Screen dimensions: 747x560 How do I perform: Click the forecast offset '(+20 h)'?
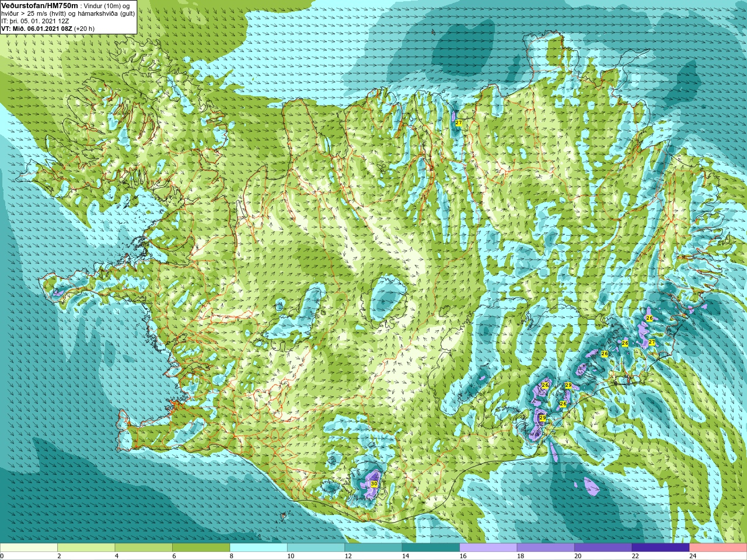click(x=85, y=29)
